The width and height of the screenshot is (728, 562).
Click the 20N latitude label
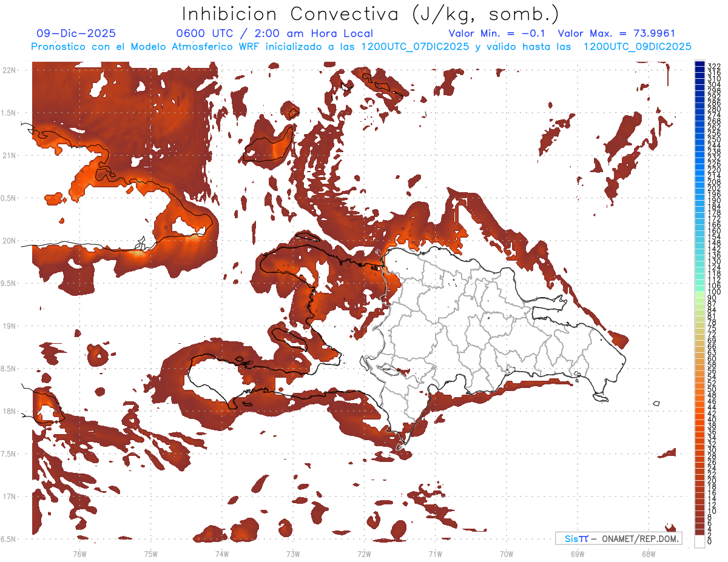click(x=9, y=241)
